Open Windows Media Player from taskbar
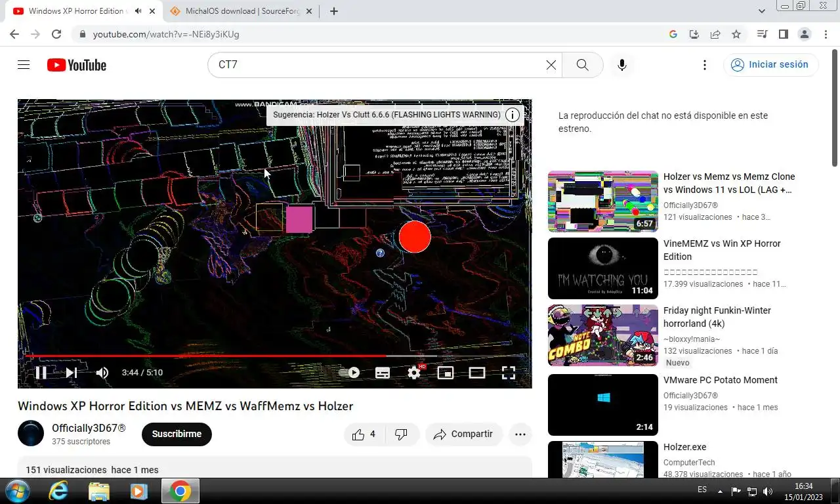The width and height of the screenshot is (840, 504). pyautogui.click(x=138, y=491)
